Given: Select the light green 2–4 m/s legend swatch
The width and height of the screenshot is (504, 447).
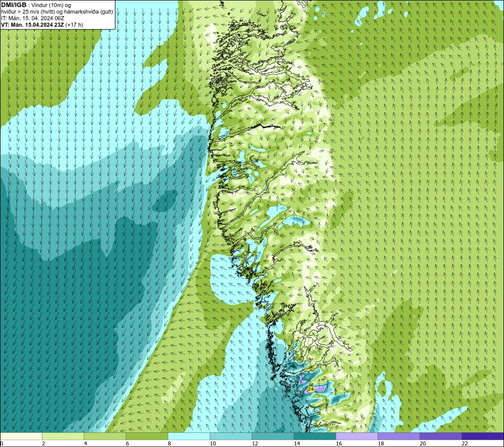Looking at the screenshot, I should coord(63,436).
